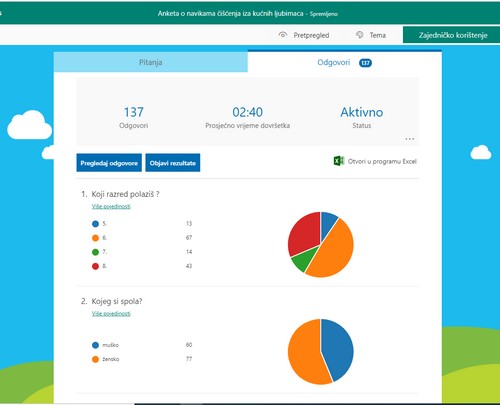500x405 pixels.
Task: Click count 43 for grade 8
Action: coord(189,266)
